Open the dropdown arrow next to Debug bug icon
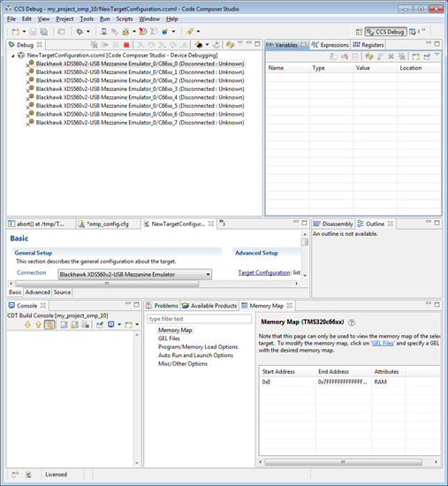Screen dimensions: 448x486 point(88,32)
